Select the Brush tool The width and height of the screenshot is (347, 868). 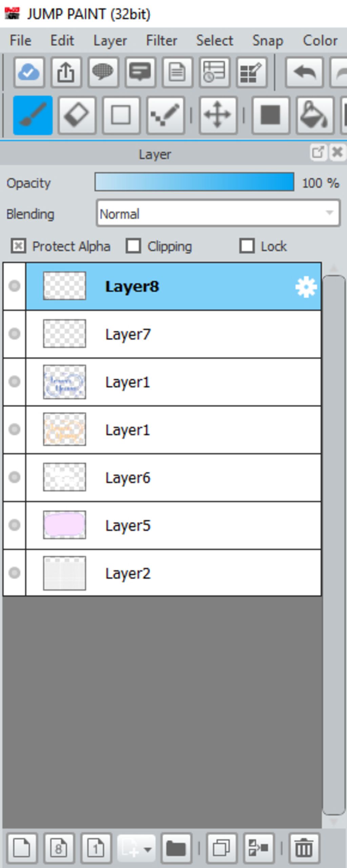coord(33,115)
